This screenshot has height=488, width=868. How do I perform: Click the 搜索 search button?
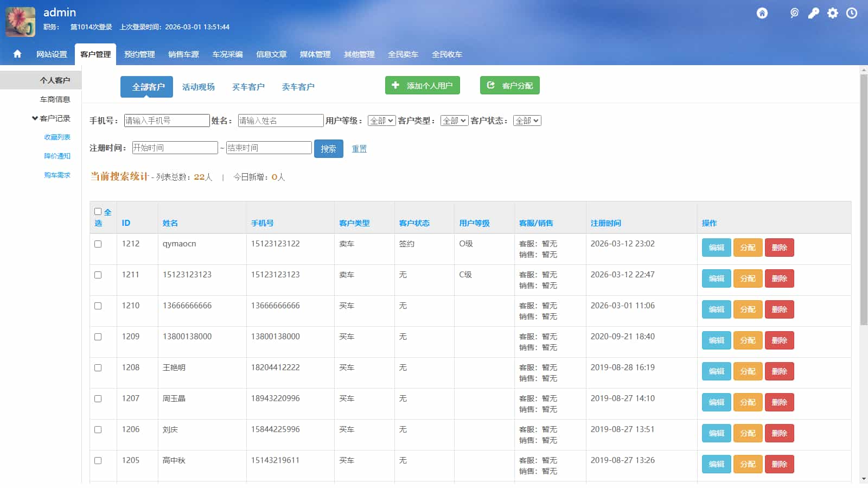(328, 149)
